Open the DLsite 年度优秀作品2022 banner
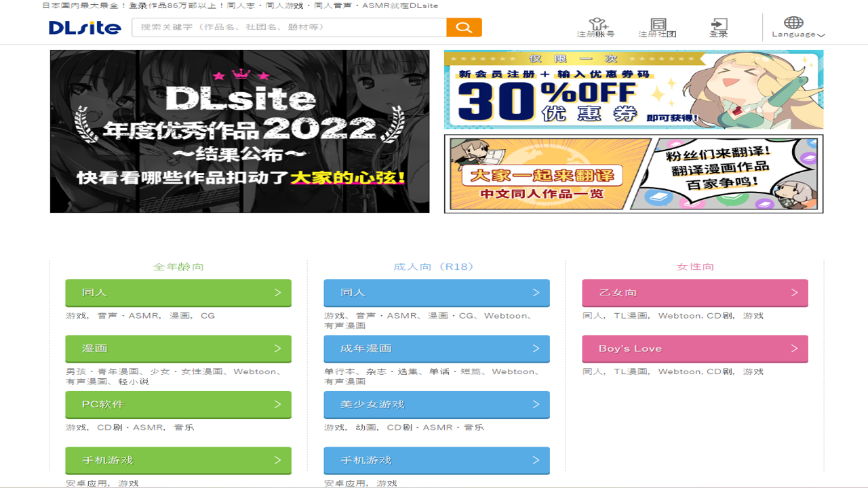 coord(239,131)
